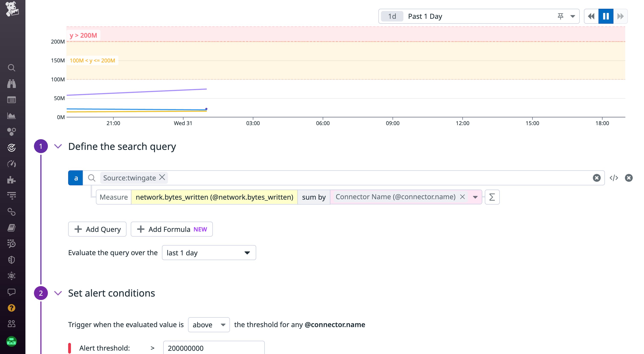644x354 pixels.
Task: Collapse the Define the search query section
Action: [x=58, y=146]
